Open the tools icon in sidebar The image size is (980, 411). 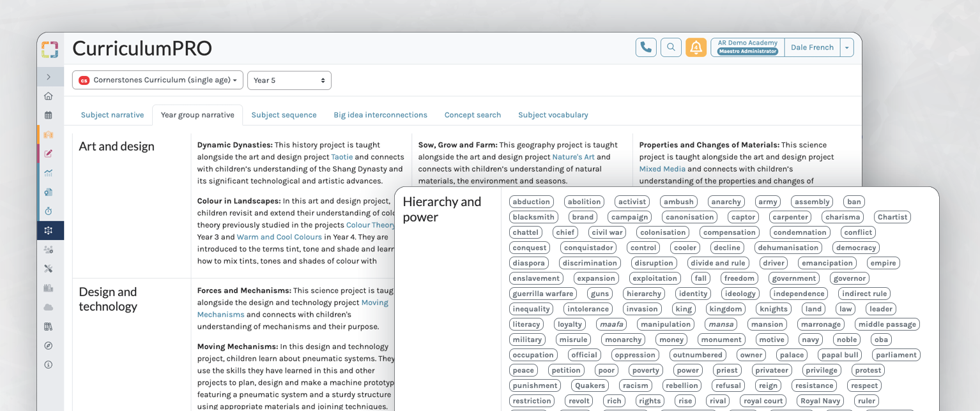click(x=49, y=269)
